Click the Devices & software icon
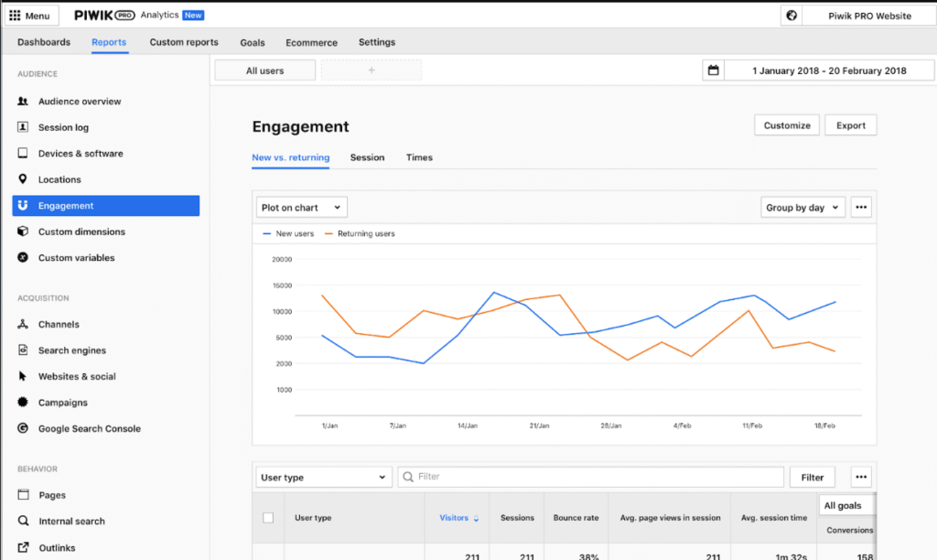The height and width of the screenshot is (560, 937). click(x=23, y=153)
